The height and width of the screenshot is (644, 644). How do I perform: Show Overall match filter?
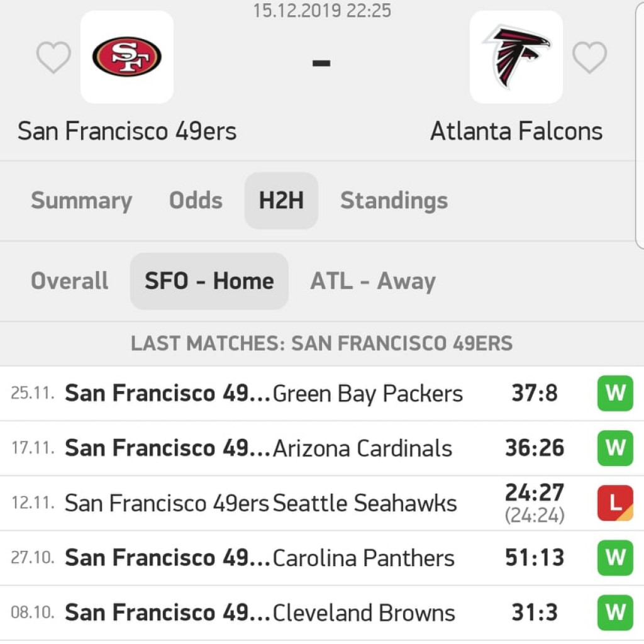coord(70,281)
